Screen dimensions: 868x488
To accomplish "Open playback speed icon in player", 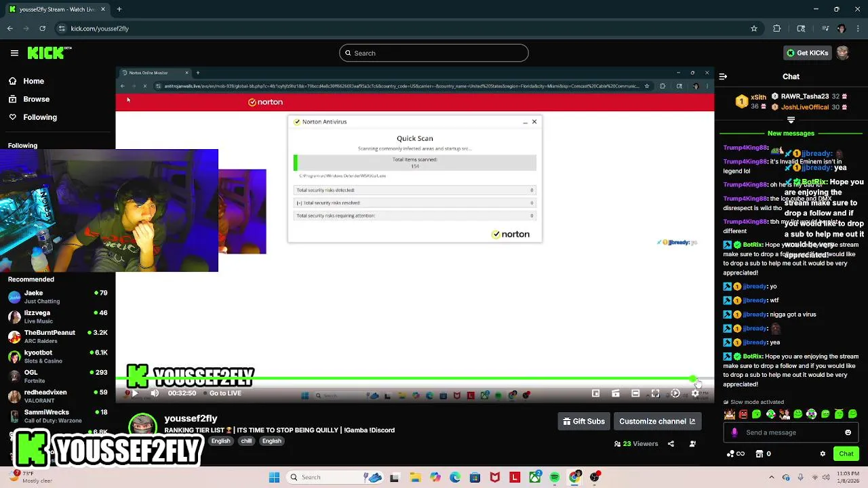I will coord(675,393).
